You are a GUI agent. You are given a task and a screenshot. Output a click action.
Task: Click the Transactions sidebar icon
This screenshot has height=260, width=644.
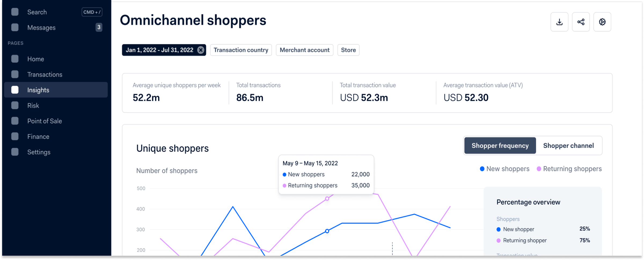(15, 74)
